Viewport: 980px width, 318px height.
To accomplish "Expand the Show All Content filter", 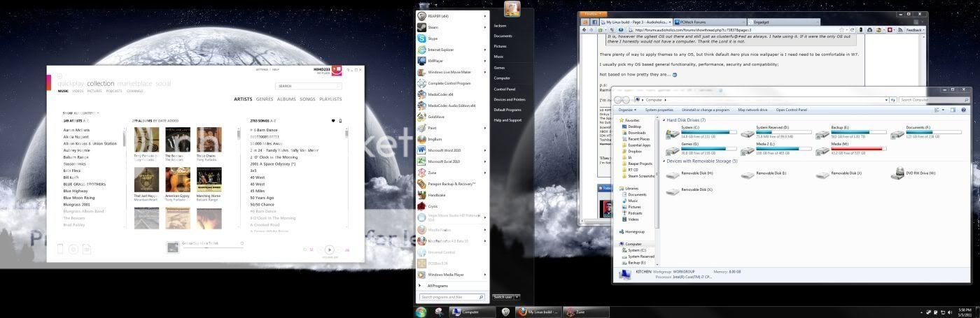I will pyautogui.click(x=80, y=113).
